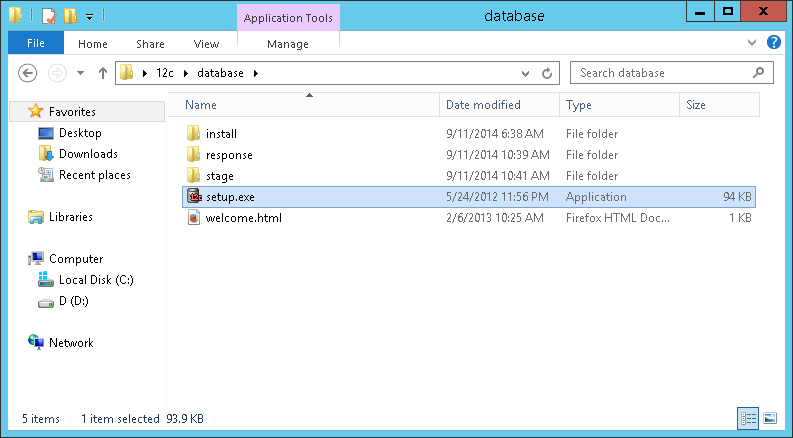Click the Back navigation arrow

pyautogui.click(x=28, y=73)
